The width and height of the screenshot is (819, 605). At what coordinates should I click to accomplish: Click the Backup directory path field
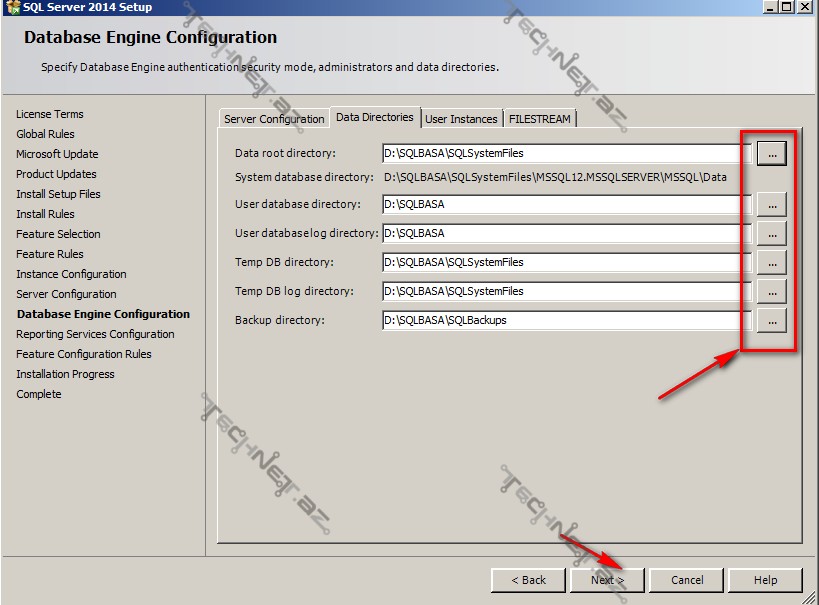(560, 321)
